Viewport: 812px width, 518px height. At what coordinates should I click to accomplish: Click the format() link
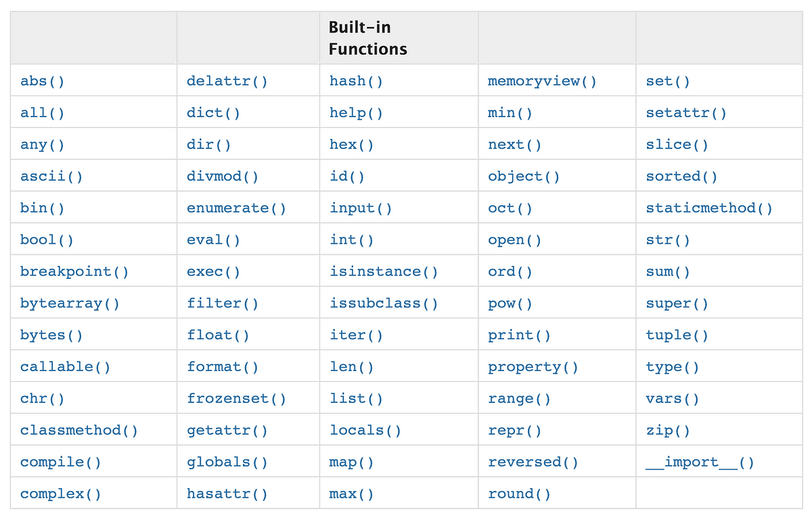tap(223, 367)
